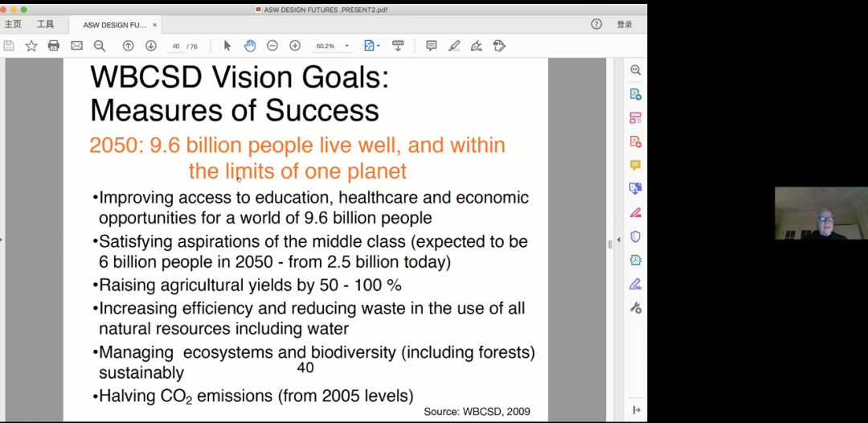Image resolution: width=868 pixels, height=423 pixels.
Task: Add a sticky note comment
Action: point(432,46)
